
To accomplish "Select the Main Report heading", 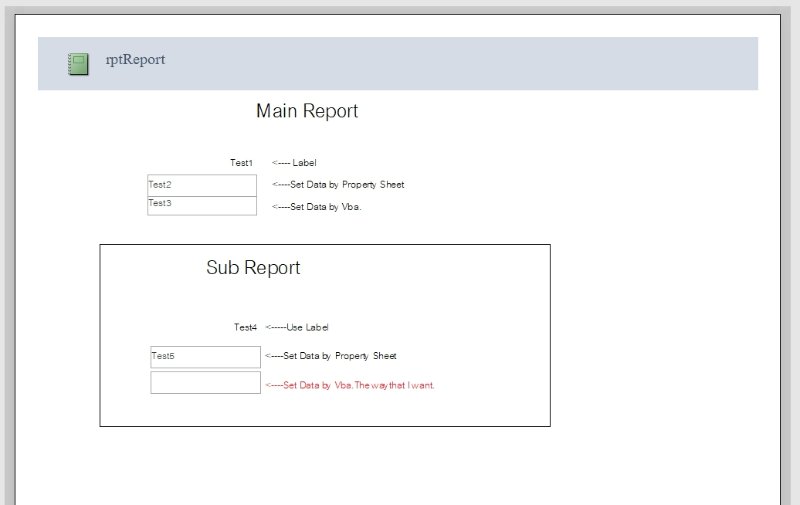I will tap(307, 111).
